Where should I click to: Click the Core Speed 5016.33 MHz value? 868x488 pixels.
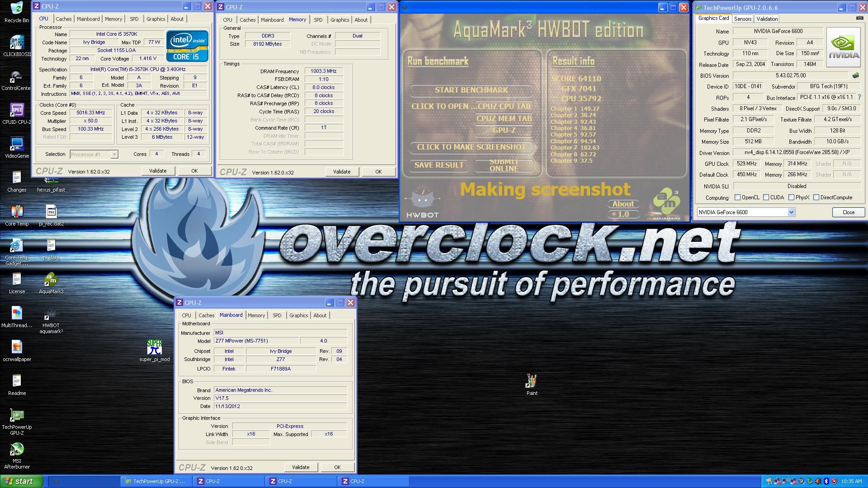click(x=90, y=113)
